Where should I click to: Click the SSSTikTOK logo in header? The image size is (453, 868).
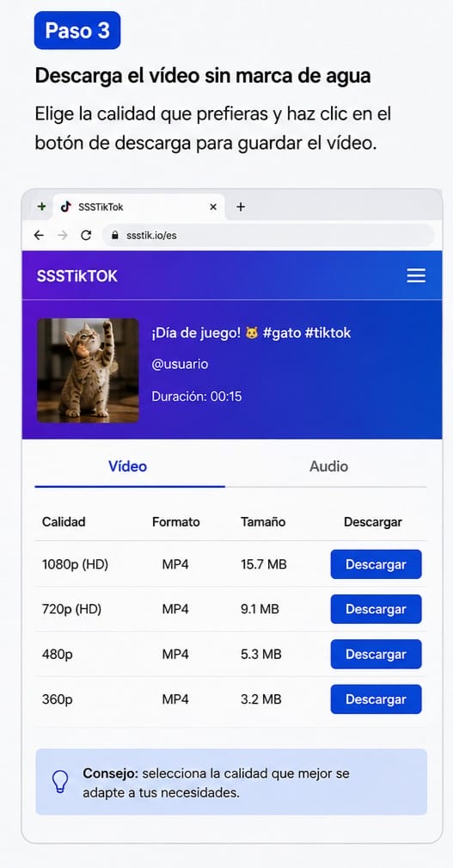[x=77, y=276]
